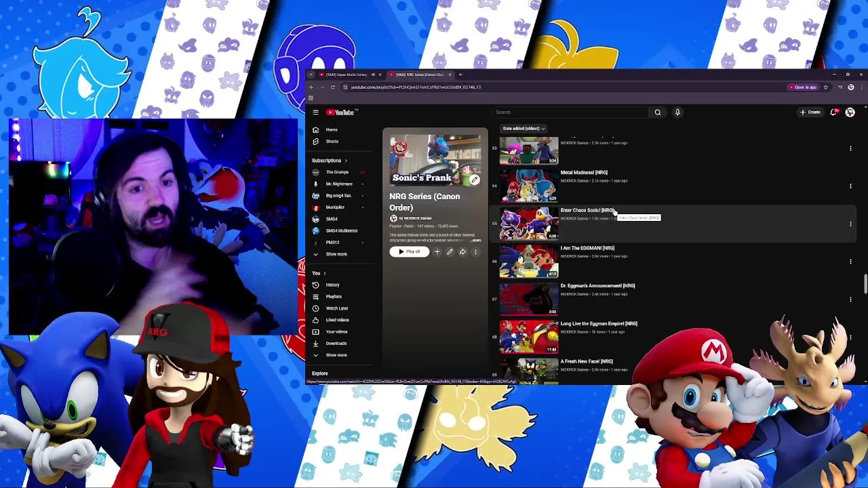Click the Open in app button
Viewport: 868px width, 488px height.
click(x=802, y=87)
